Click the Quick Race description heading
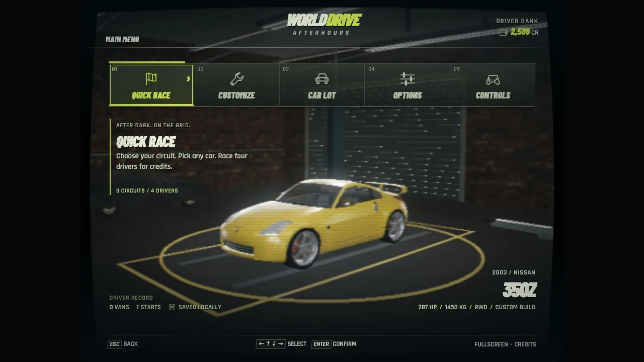The width and height of the screenshot is (644, 362). point(146,141)
